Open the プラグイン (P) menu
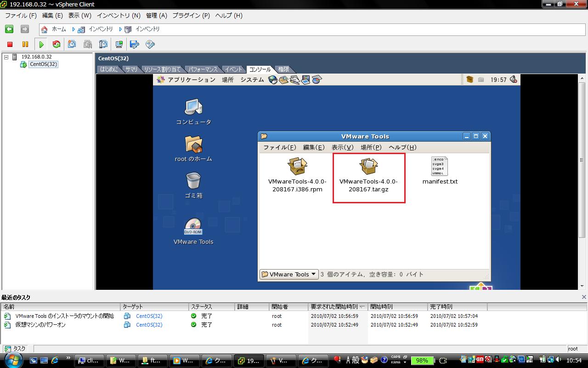Image resolution: width=588 pixels, height=368 pixels. pyautogui.click(x=191, y=15)
